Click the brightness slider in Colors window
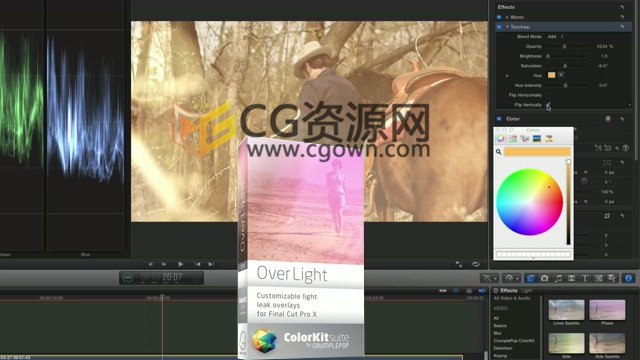This screenshot has height=360, width=640. pos(568,203)
